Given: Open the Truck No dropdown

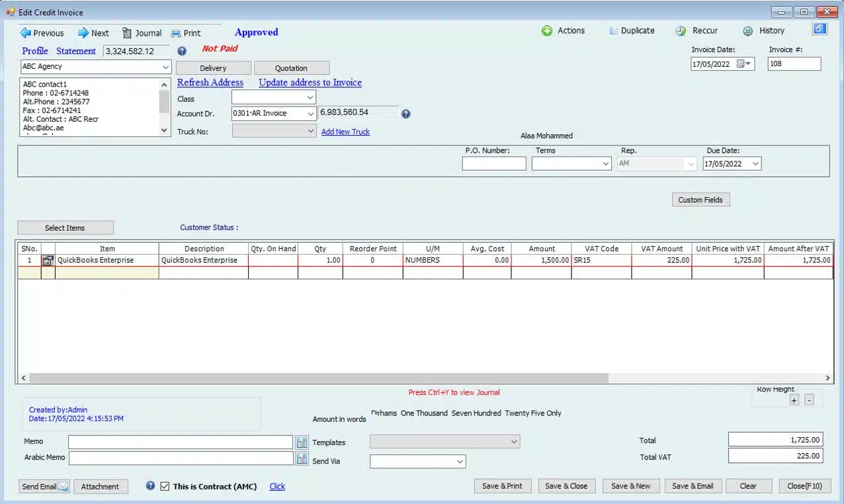Looking at the screenshot, I should tap(312, 131).
